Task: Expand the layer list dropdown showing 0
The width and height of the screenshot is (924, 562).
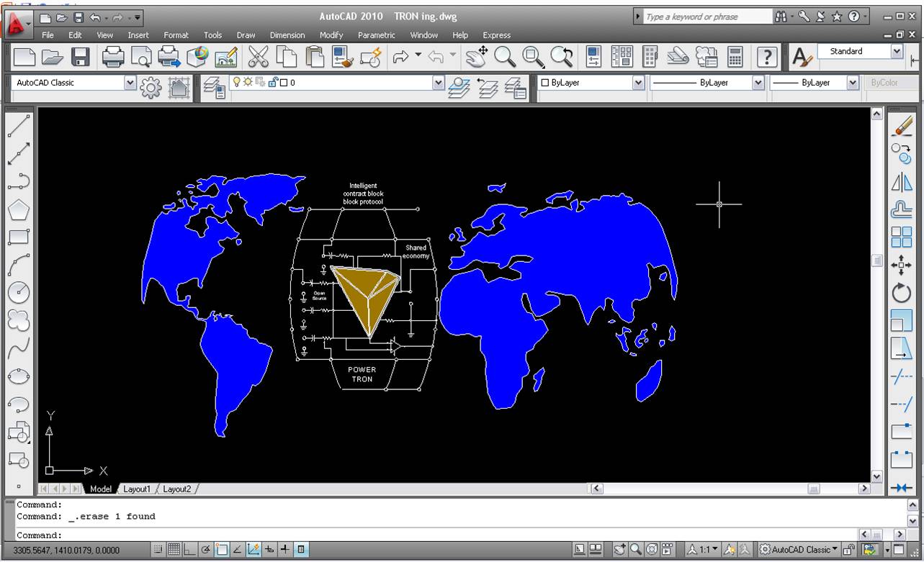Action: (x=439, y=83)
